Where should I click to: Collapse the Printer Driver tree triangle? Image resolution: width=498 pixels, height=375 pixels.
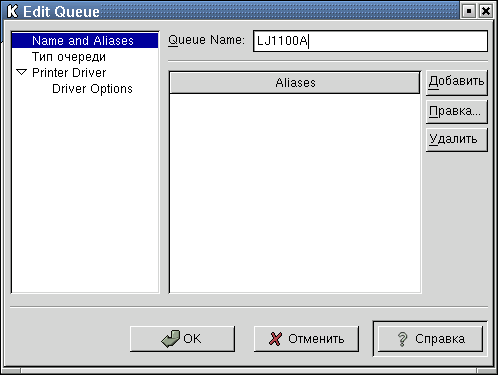[x=22, y=72]
